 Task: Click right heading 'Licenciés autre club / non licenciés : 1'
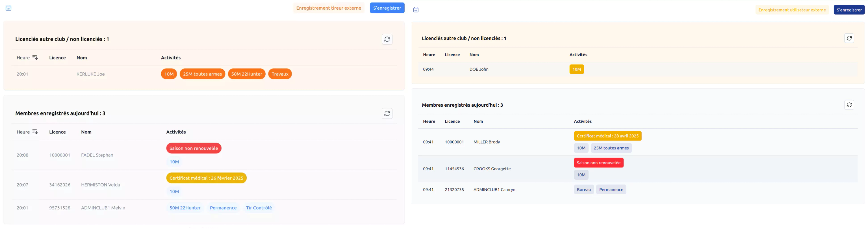pyautogui.click(x=464, y=38)
